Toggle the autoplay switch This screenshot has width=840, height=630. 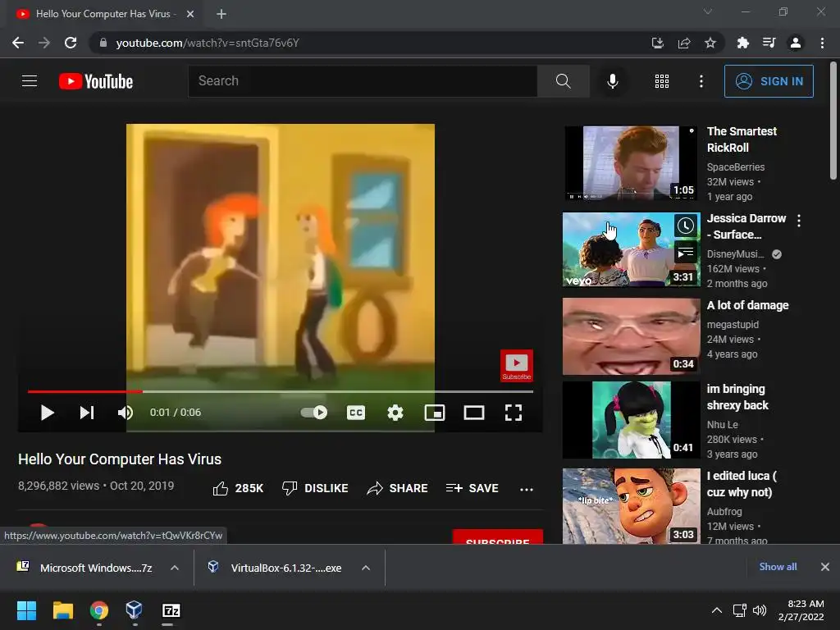[x=314, y=413]
